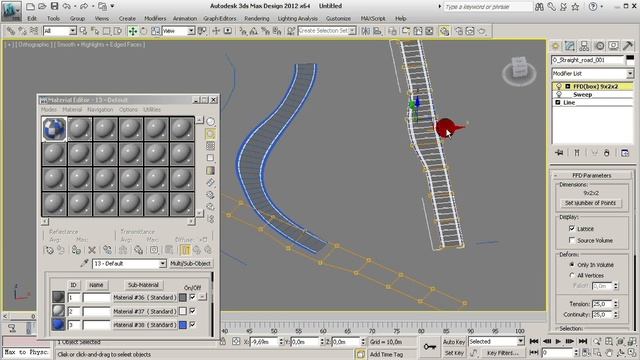This screenshot has width=640, height=360.
Task: Open the Create command panel tab
Action: 555,46
